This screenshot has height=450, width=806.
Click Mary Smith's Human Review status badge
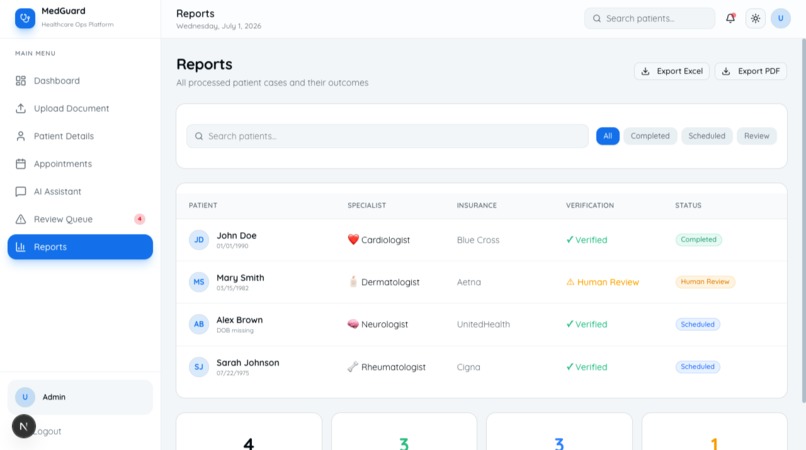[x=705, y=282]
